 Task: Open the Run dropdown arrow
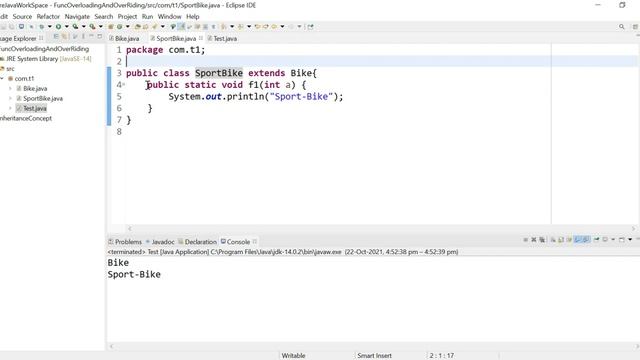tap(67, 27)
